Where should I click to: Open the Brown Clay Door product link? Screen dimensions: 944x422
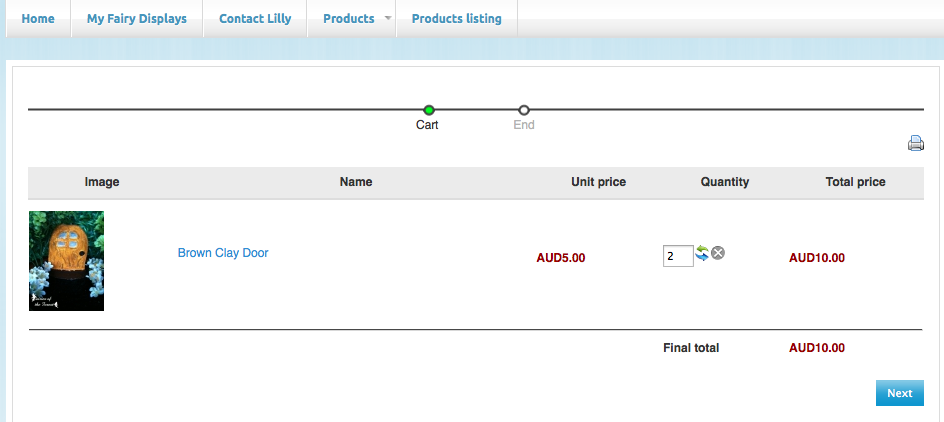click(223, 253)
